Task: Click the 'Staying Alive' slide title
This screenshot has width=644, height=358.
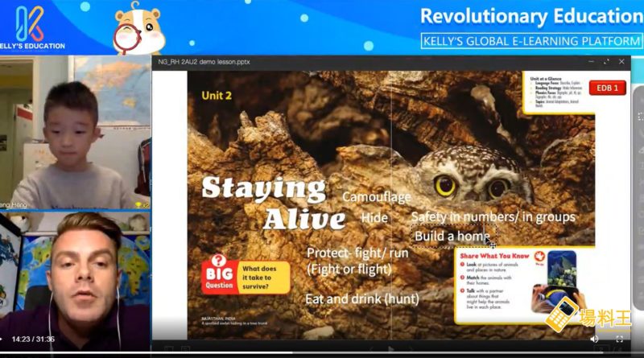Action: click(x=273, y=203)
